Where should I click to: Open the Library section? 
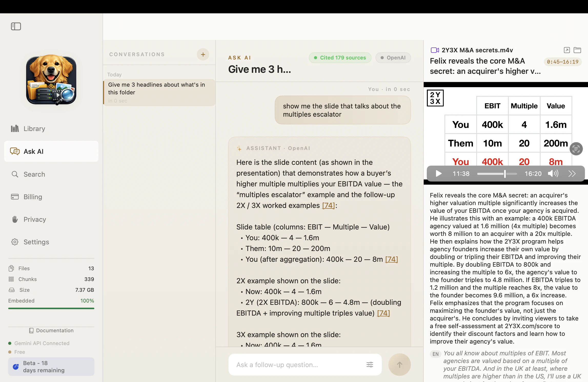51,129
